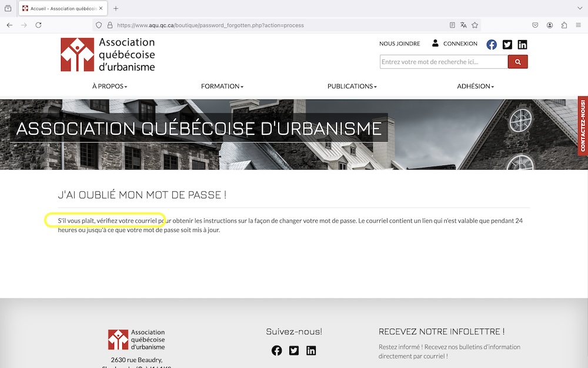The height and width of the screenshot is (368, 588).
Task: Click the CONNEXION link
Action: 460,44
